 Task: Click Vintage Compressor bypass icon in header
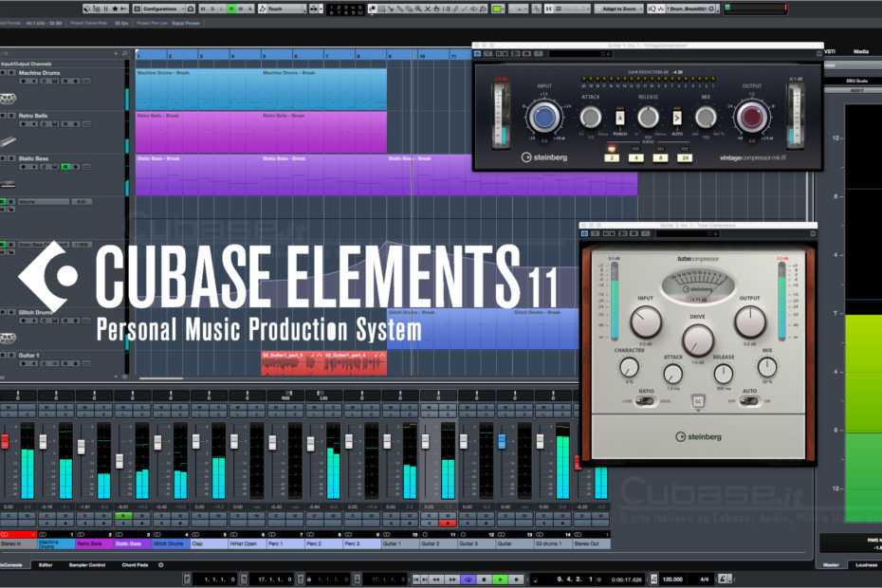pos(478,53)
